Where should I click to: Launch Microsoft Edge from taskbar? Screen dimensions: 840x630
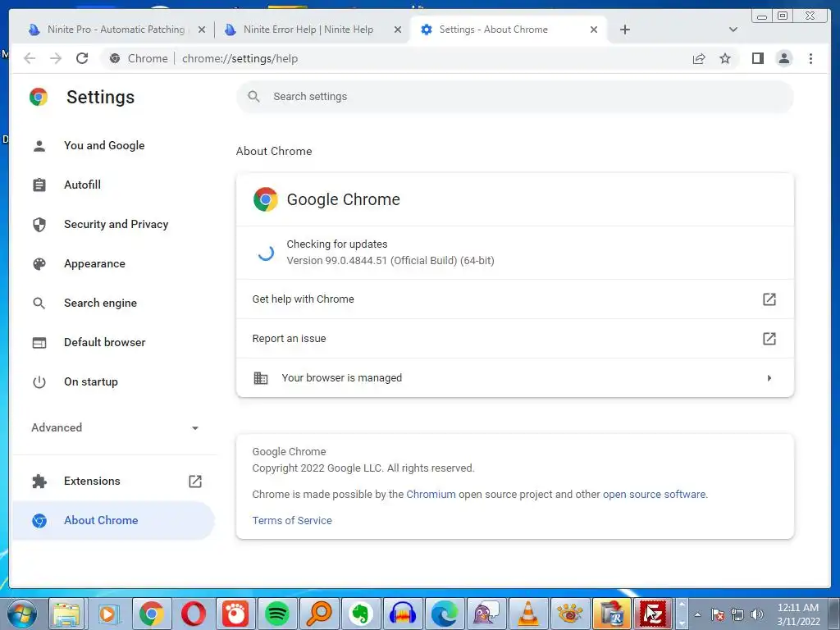tap(444, 614)
